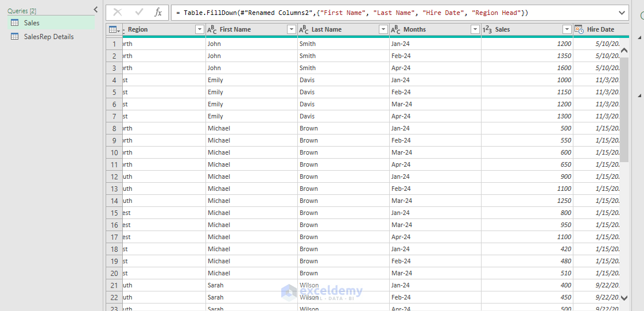Click Sales cell 650
Image resolution: width=644 pixels, height=311 pixels.
pyautogui.click(x=527, y=164)
